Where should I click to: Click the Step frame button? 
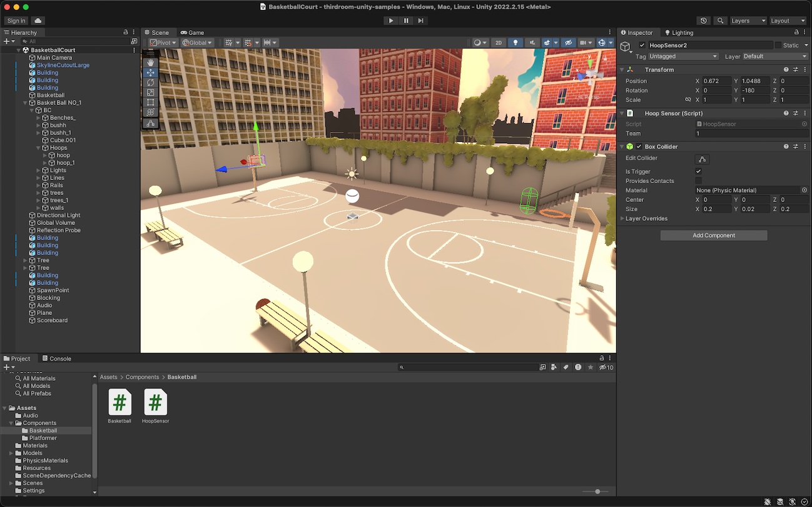(421, 21)
